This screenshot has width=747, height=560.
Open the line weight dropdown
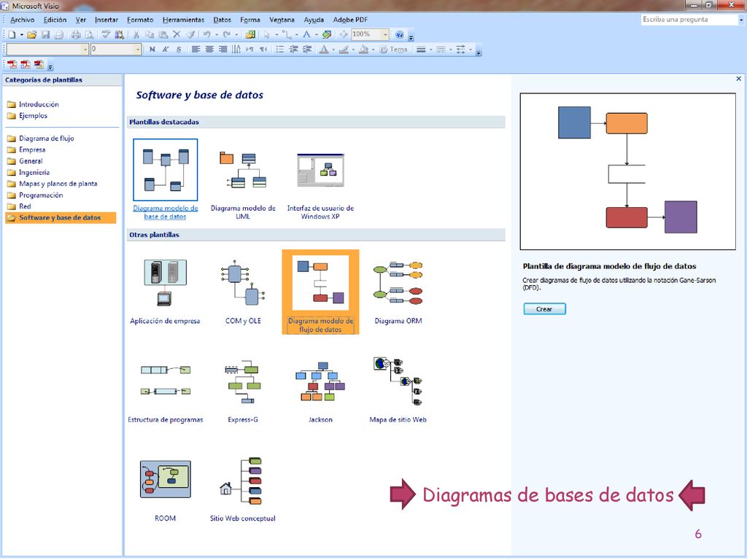(x=424, y=49)
